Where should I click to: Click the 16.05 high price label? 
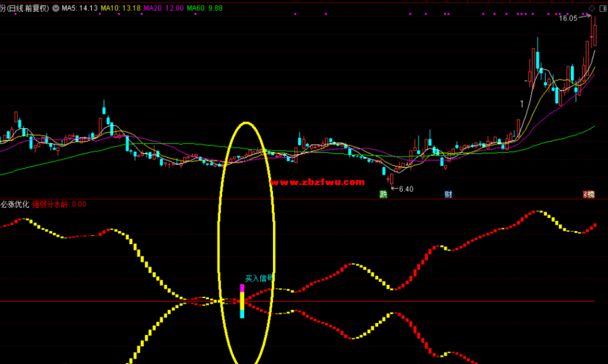click(568, 18)
